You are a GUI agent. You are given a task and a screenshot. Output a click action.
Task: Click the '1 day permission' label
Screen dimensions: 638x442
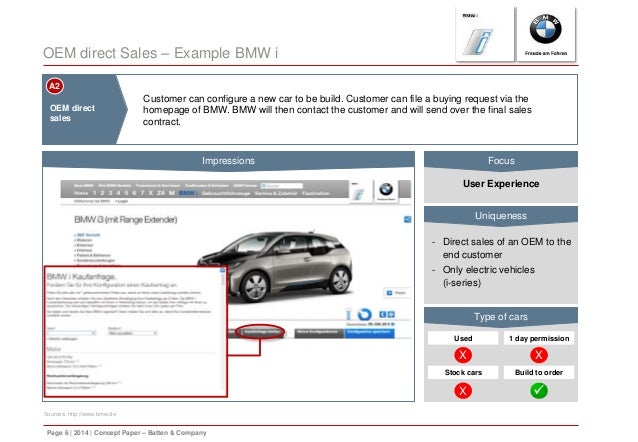pos(539,338)
